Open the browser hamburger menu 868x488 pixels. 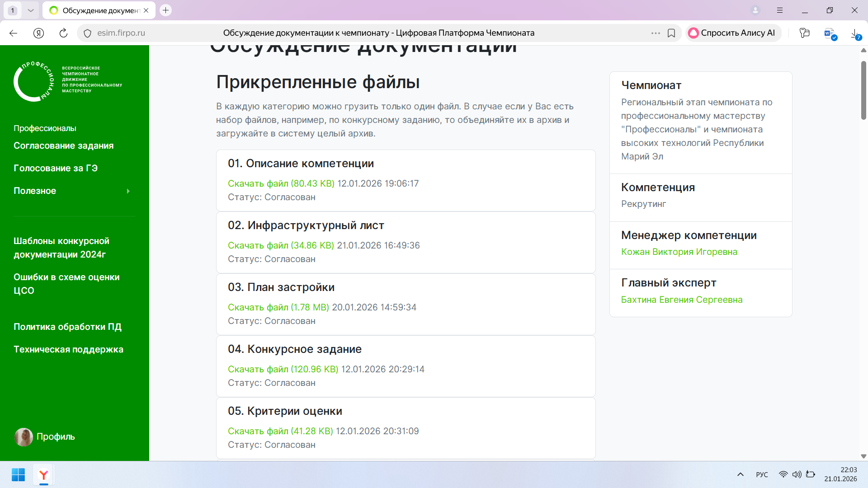pos(780,10)
